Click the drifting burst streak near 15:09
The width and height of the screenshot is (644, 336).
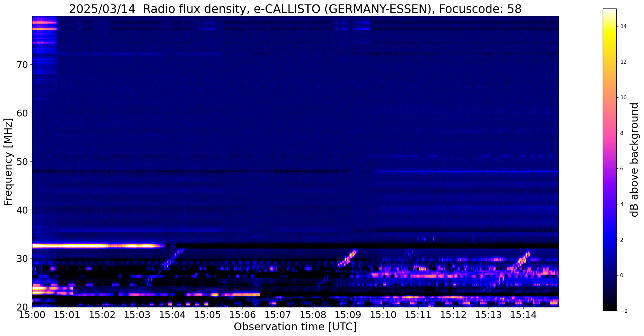(348, 258)
